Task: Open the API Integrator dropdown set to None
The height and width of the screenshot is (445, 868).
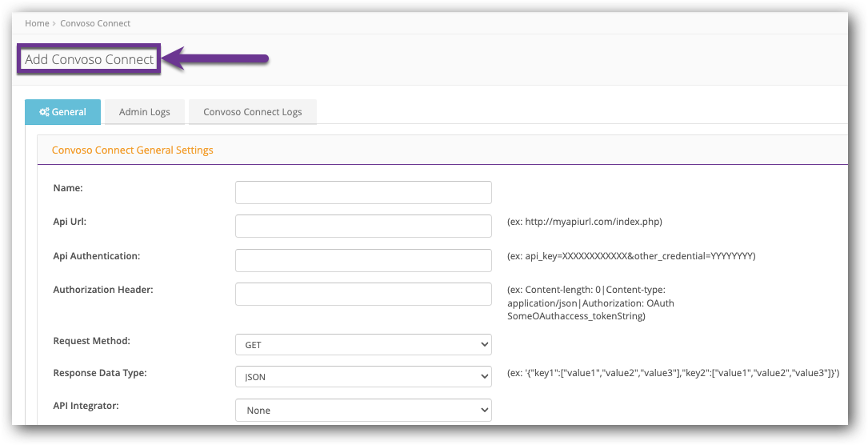Action: [x=363, y=410]
